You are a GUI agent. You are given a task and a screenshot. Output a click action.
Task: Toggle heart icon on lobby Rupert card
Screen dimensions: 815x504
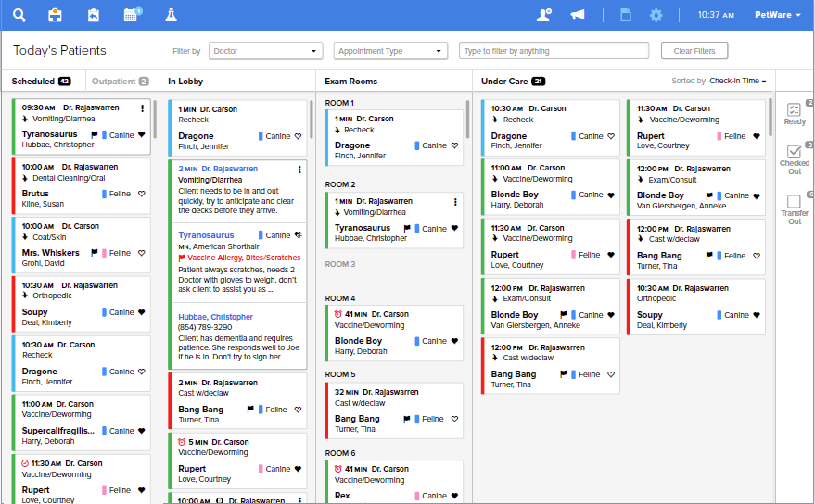click(x=298, y=469)
